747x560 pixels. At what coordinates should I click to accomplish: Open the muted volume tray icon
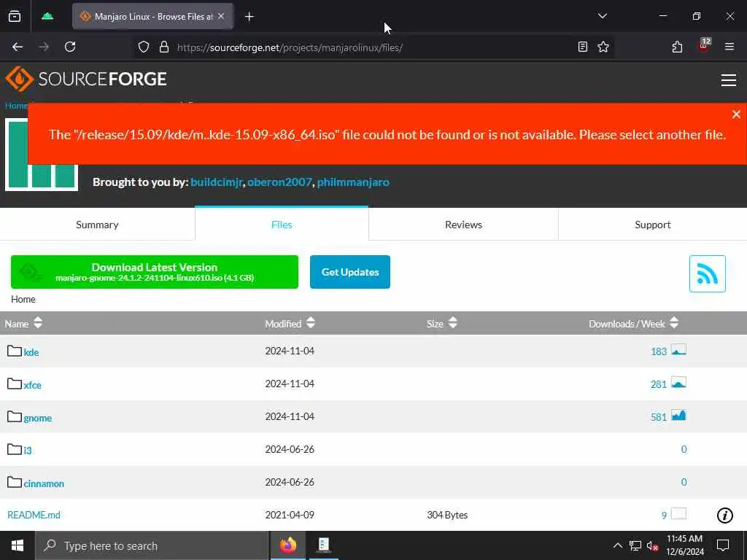pyautogui.click(x=653, y=545)
